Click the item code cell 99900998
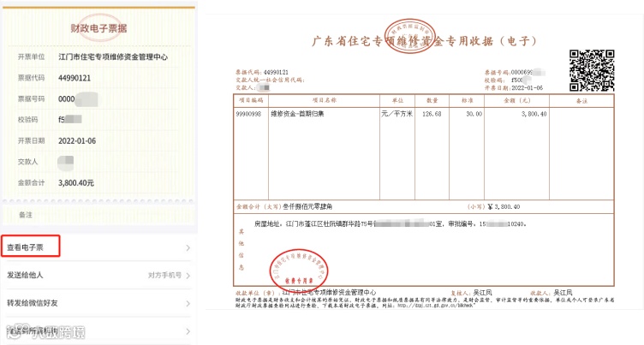 point(248,114)
